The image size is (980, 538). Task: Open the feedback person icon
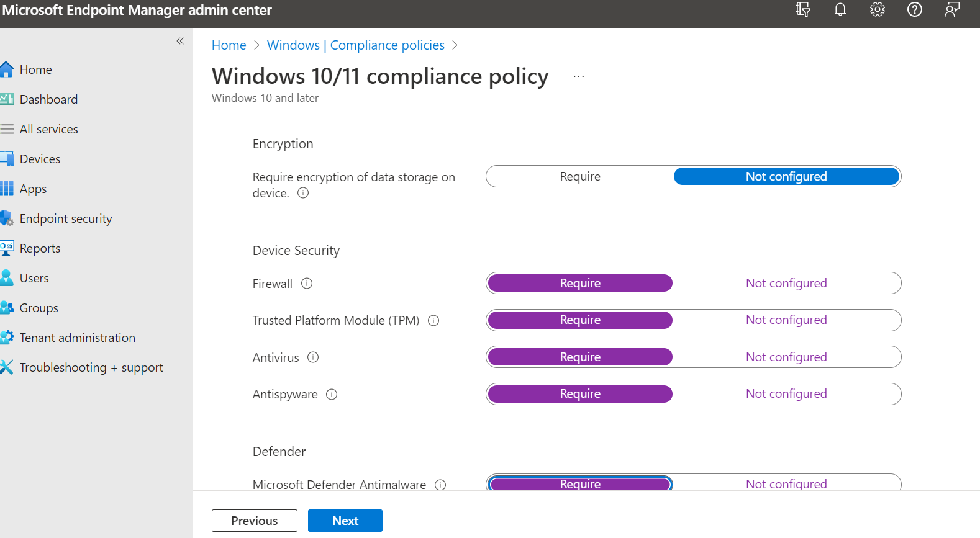tap(951, 9)
